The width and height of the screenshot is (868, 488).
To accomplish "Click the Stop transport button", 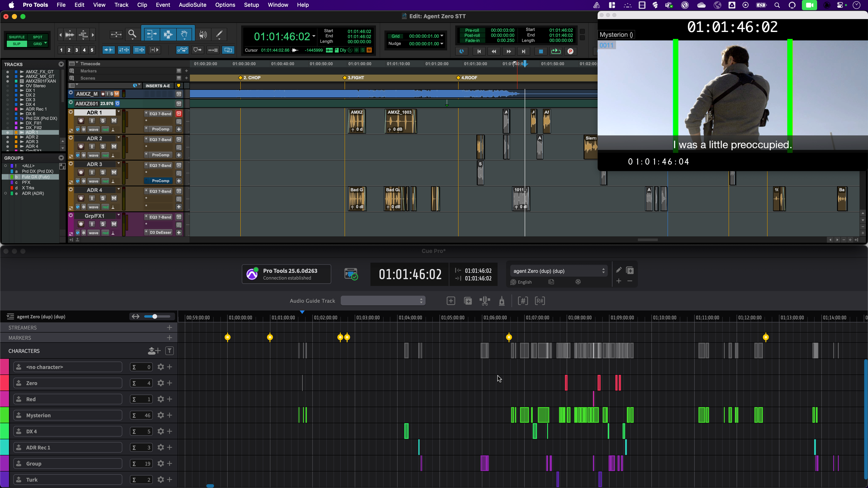I will (541, 51).
